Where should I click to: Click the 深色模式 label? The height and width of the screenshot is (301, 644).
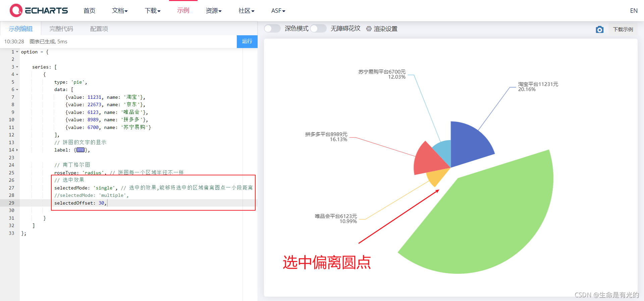tap(297, 29)
